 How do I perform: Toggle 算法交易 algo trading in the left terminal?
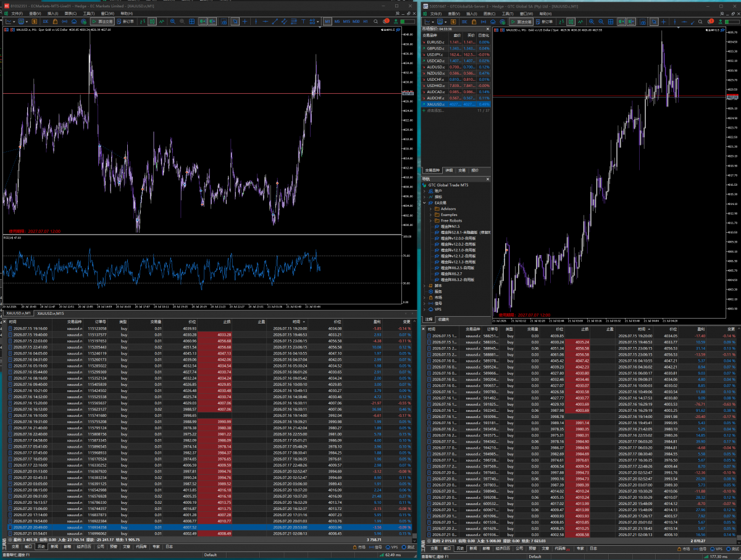103,22
